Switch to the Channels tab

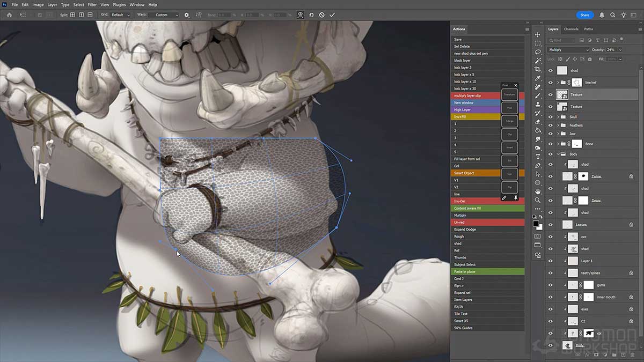[570, 29]
